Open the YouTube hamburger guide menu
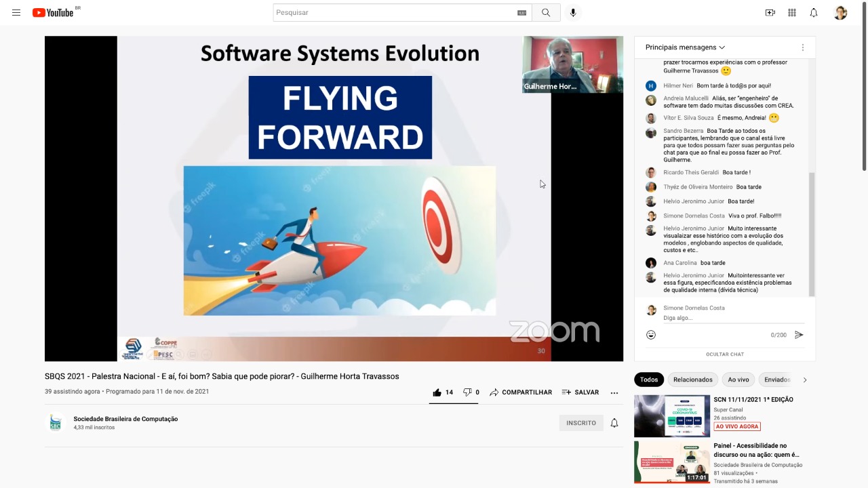 coord(16,13)
